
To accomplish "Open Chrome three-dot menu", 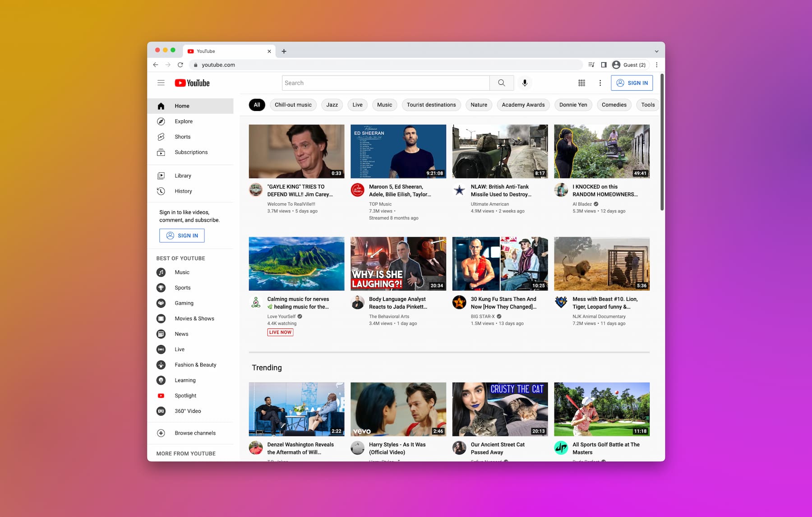I will (657, 65).
